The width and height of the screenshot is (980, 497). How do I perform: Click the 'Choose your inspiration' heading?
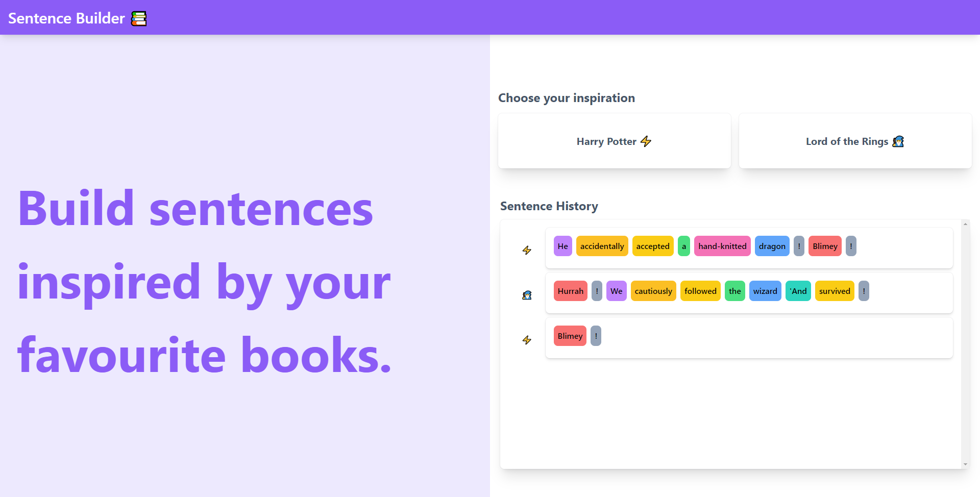point(567,97)
